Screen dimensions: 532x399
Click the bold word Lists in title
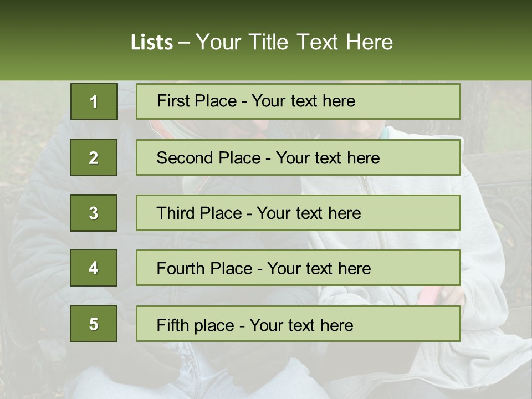152,43
